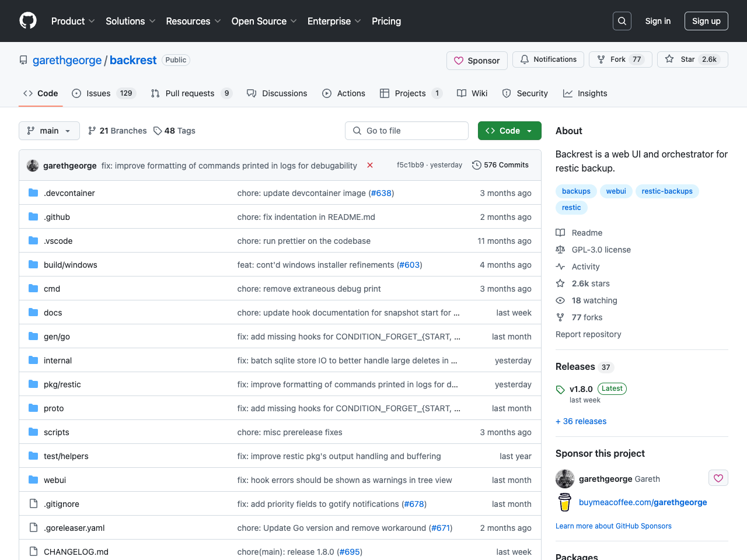
Task: Click the build/windows folder icon
Action: (33, 264)
